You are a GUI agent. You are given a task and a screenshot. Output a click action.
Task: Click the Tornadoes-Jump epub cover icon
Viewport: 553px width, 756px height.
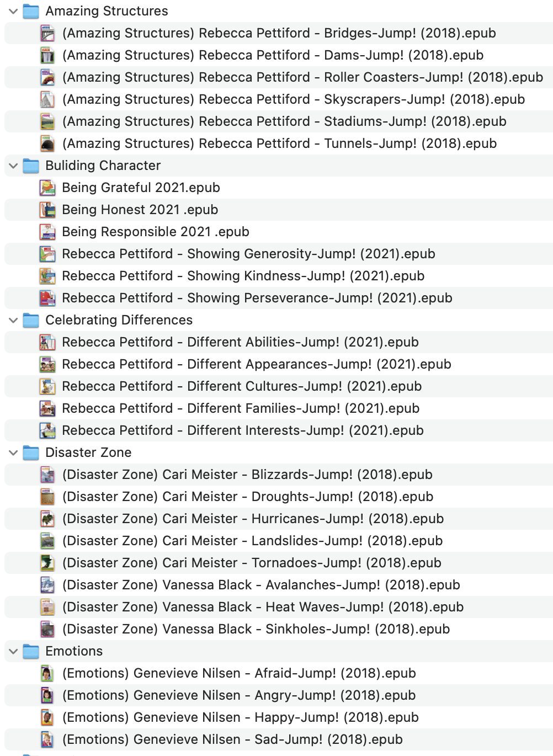[48, 563]
